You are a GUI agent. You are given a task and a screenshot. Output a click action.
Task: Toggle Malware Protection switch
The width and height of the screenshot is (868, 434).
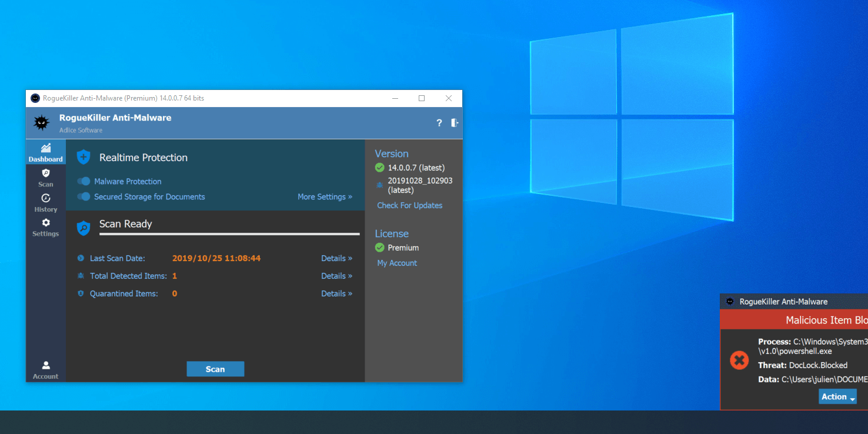84,181
